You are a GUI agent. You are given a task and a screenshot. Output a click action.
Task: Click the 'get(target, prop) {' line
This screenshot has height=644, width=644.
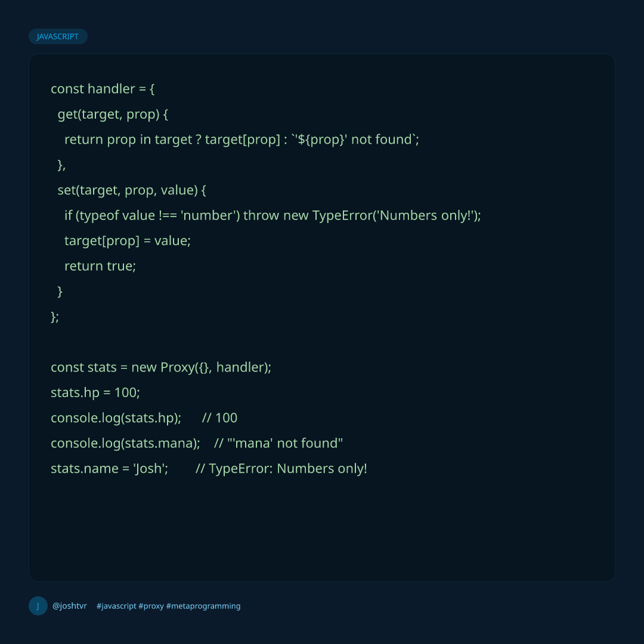click(113, 114)
